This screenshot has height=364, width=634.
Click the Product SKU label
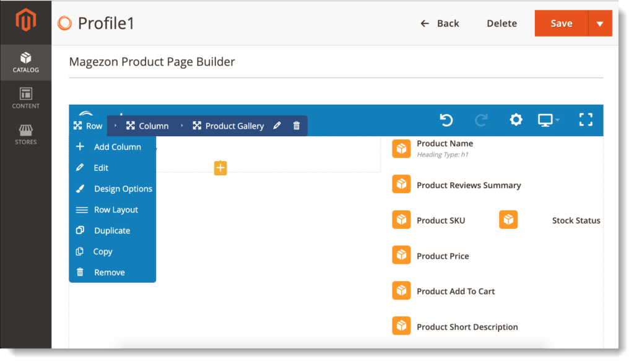pos(441,220)
